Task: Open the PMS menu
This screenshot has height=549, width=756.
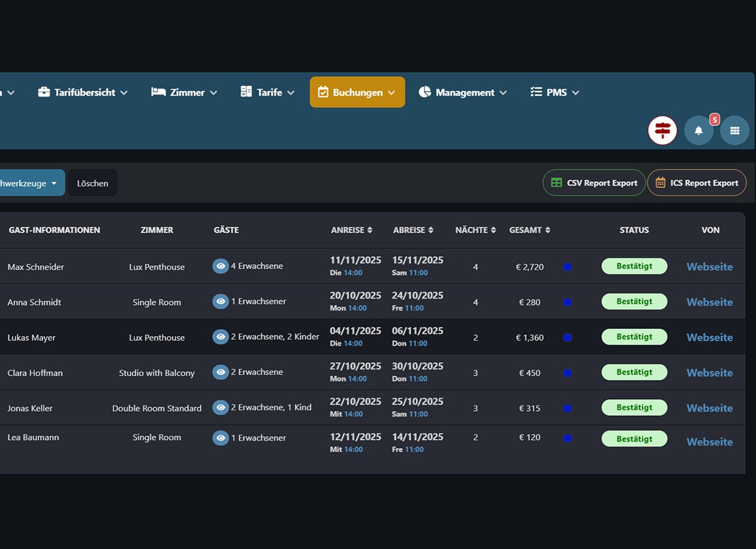Action: (556, 92)
